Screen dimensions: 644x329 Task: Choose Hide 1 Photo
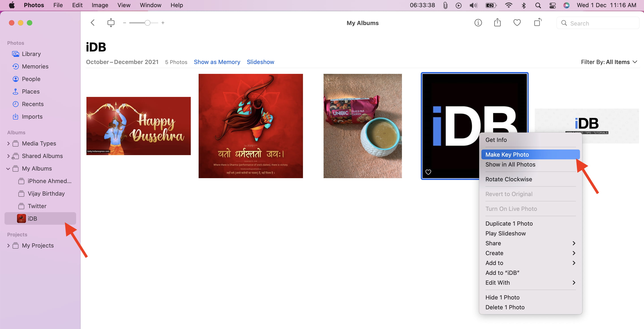tap(530, 297)
